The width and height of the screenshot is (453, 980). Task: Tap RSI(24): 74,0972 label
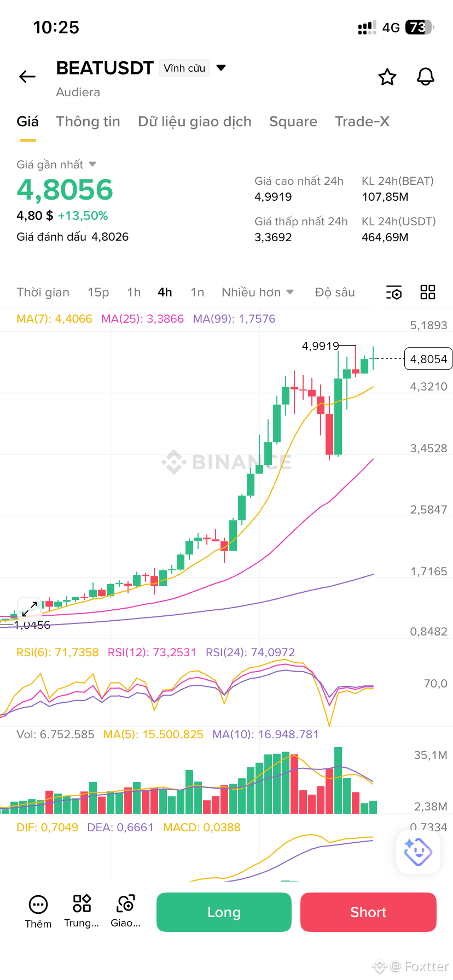click(x=250, y=652)
